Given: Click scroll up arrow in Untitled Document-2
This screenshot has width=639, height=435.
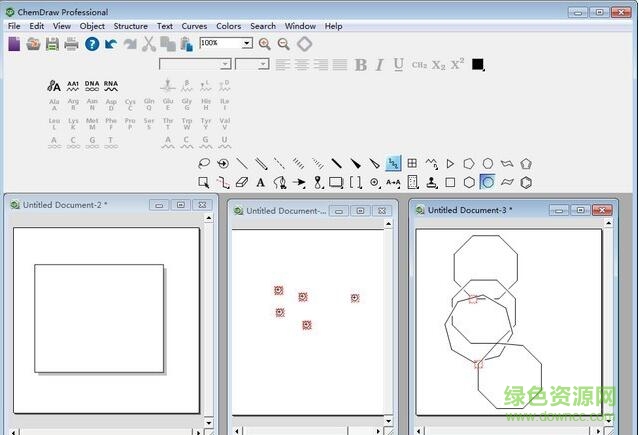Looking at the screenshot, I should click(x=208, y=218).
